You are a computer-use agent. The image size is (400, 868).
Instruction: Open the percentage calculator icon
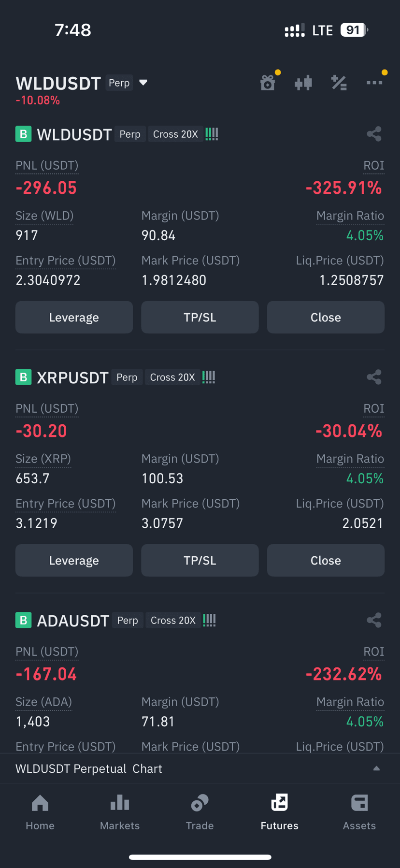339,83
